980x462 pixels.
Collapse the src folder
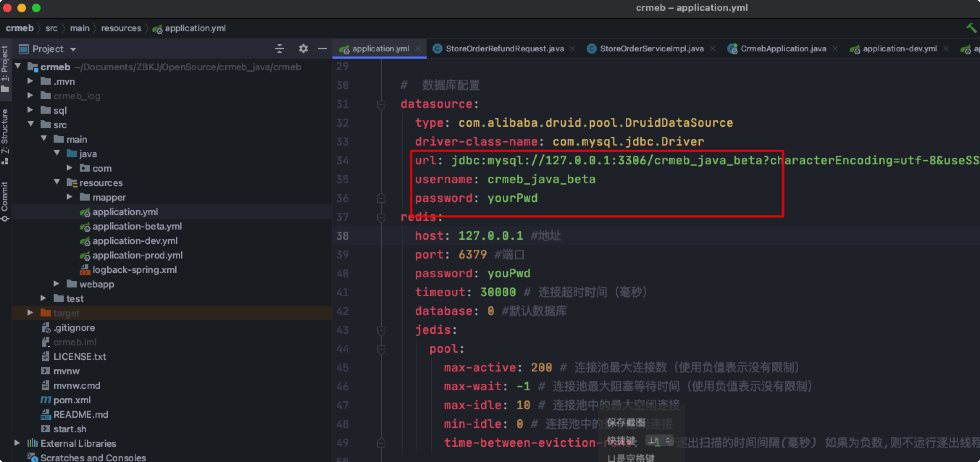point(31,124)
